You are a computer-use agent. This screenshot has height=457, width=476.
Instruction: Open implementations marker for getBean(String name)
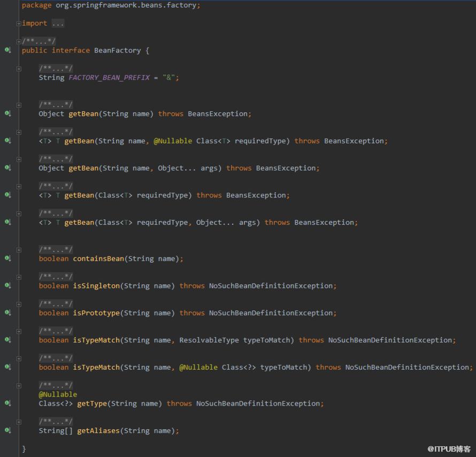[8, 113]
